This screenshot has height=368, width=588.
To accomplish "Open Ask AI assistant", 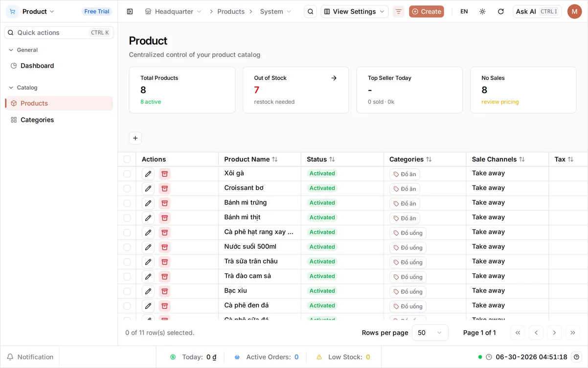I will pyautogui.click(x=537, y=11).
